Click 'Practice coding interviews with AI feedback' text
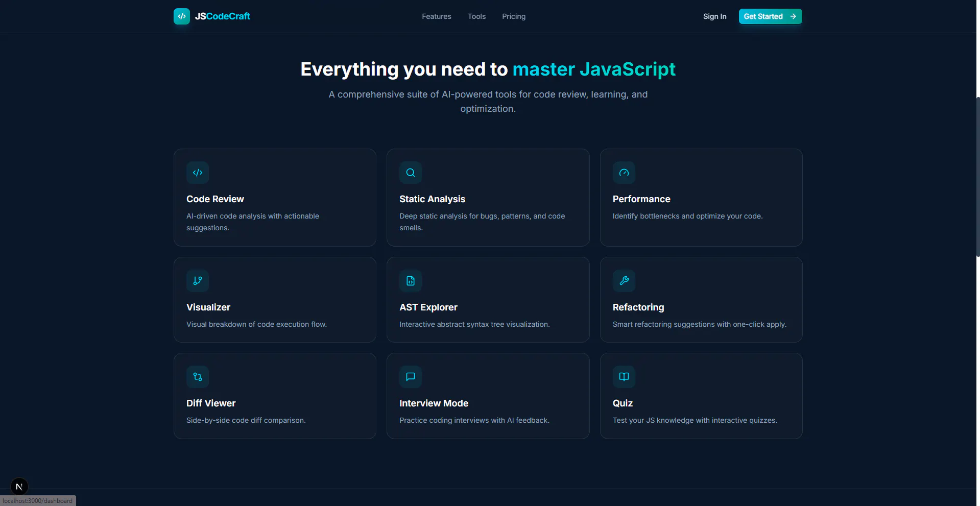The width and height of the screenshot is (980, 506). (x=474, y=420)
